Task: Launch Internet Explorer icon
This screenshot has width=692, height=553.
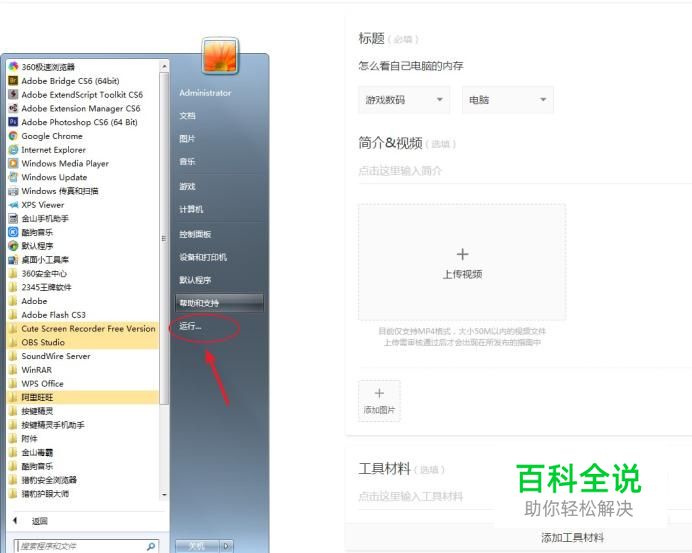Action: 13,150
